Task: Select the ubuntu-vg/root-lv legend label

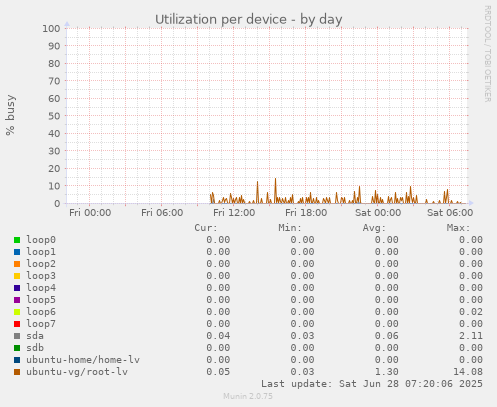Action: pyautogui.click(x=77, y=372)
